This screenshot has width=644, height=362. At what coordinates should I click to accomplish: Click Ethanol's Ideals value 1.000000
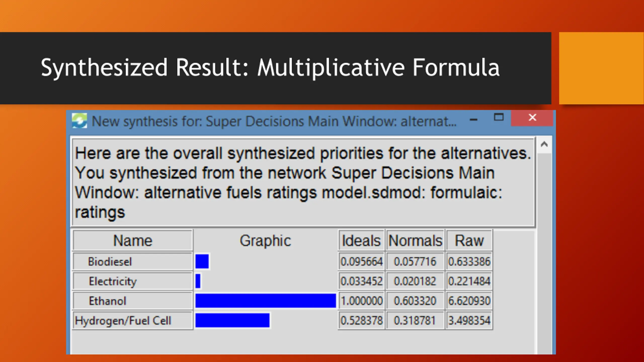click(x=361, y=301)
